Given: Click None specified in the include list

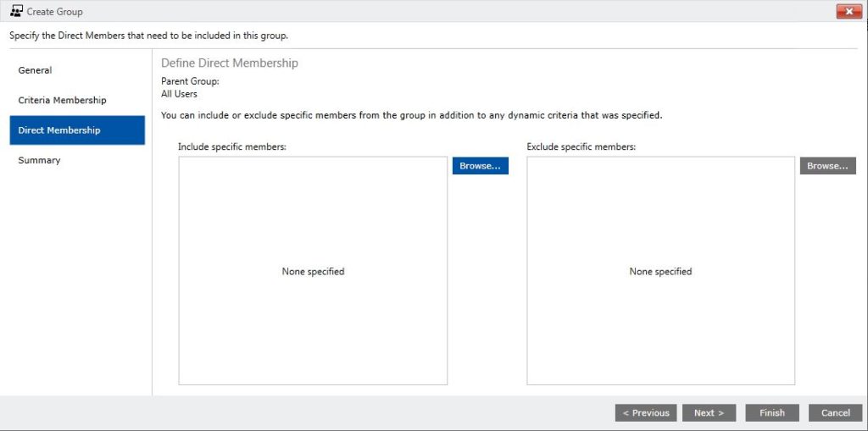Looking at the screenshot, I should (x=313, y=272).
